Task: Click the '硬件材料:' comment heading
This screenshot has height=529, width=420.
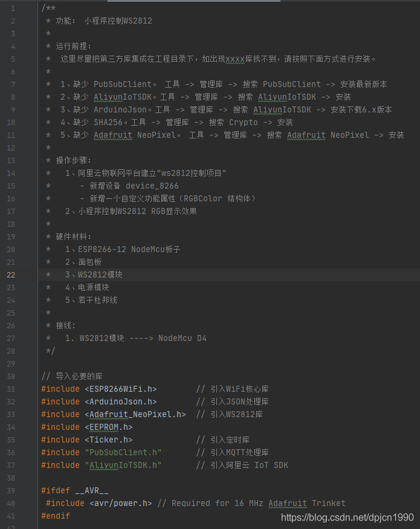Action: click(73, 237)
